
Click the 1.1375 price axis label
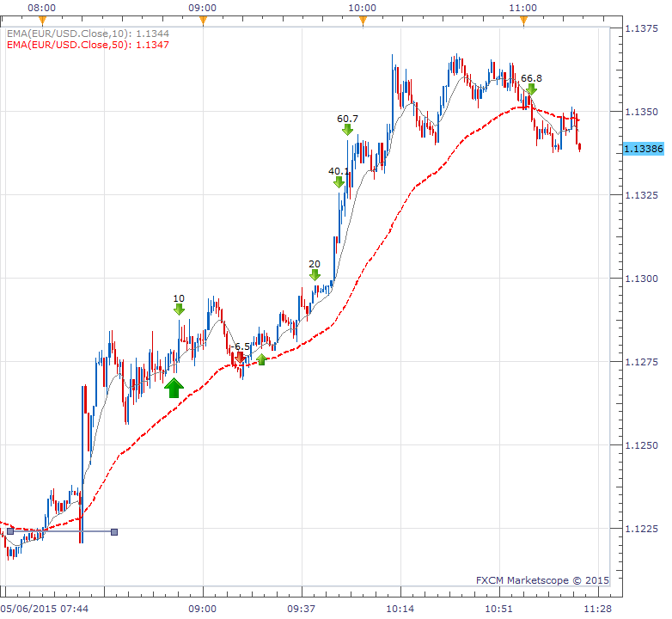641,28
